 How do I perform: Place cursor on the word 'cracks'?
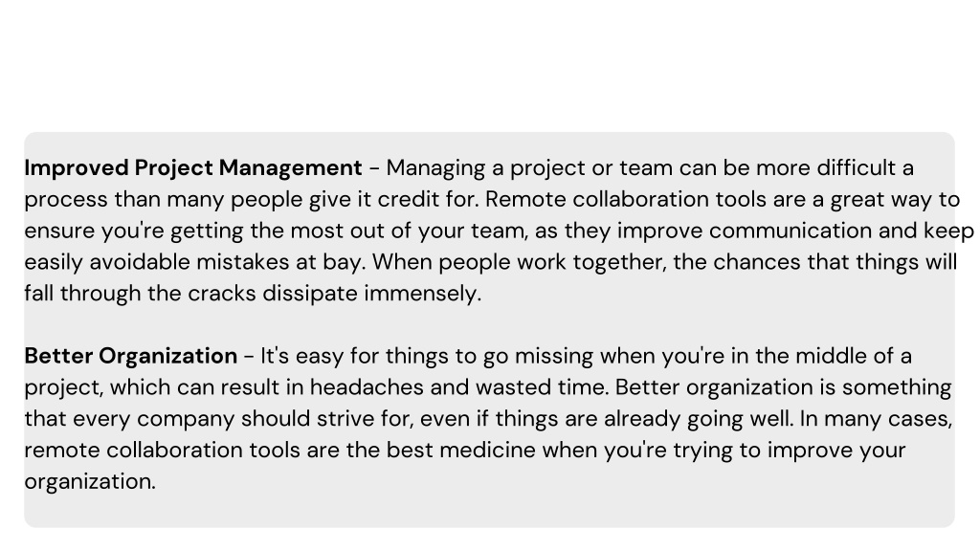[x=222, y=294]
